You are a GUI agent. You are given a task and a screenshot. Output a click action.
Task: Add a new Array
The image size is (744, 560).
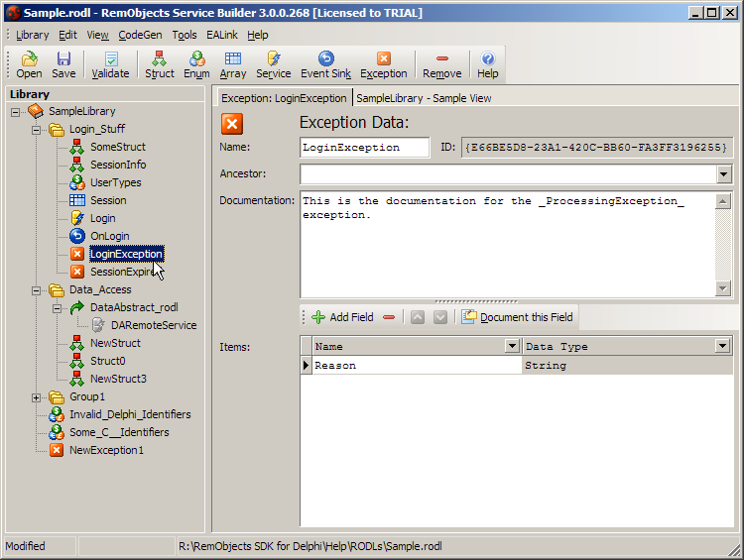point(233,64)
